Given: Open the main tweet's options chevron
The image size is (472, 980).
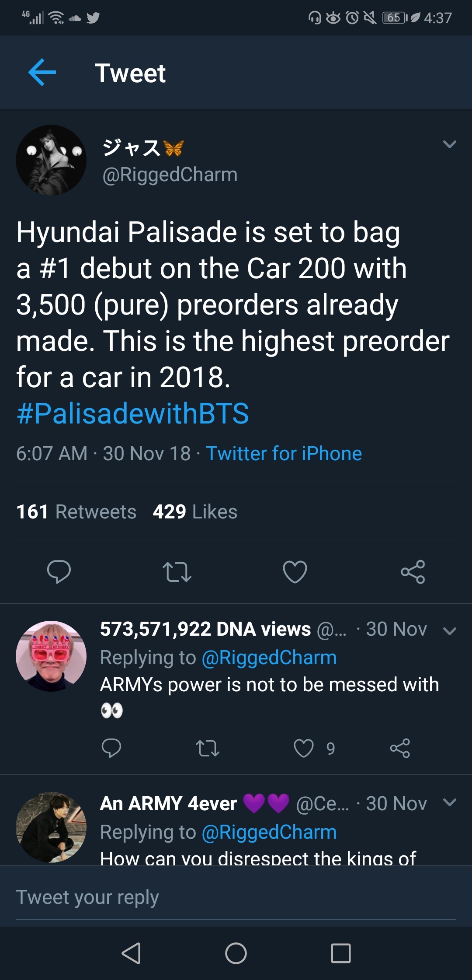Looking at the screenshot, I should click(x=449, y=144).
